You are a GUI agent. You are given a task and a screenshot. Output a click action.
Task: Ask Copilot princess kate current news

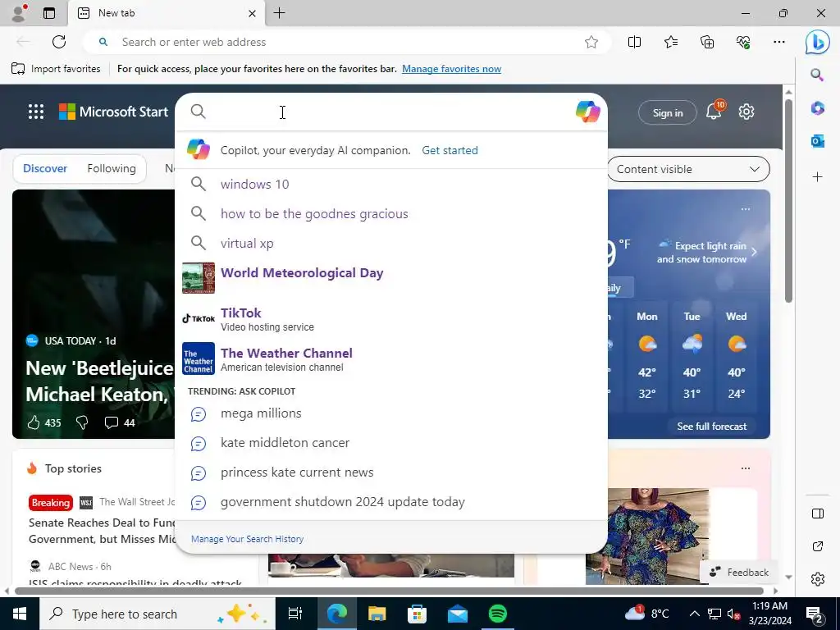tap(391, 472)
